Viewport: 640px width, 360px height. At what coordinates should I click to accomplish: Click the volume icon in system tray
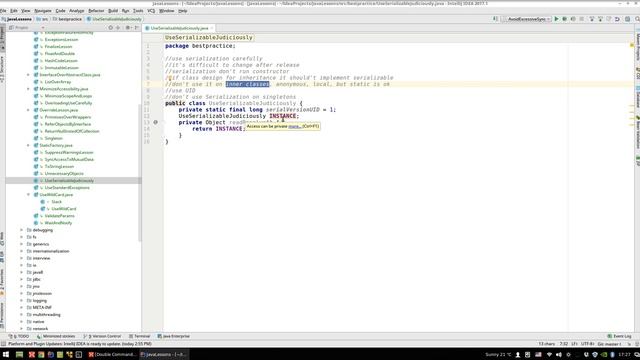559,355
